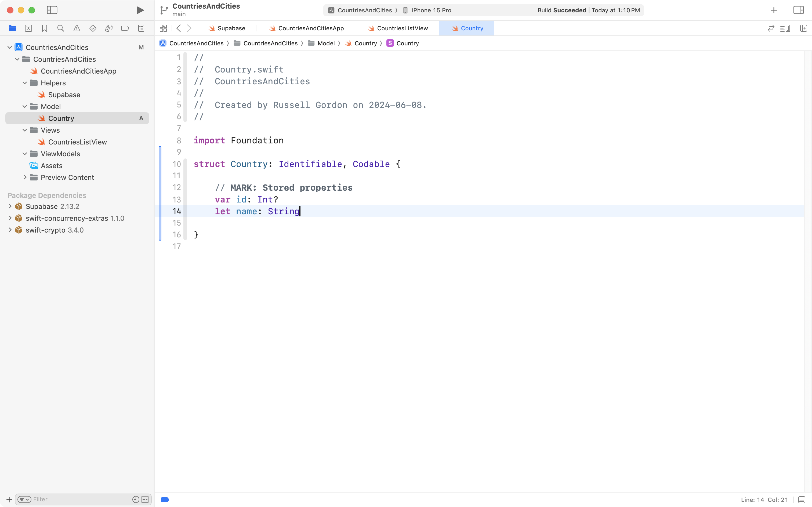
Task: Toggle the left navigator sidebar
Action: tap(52, 10)
